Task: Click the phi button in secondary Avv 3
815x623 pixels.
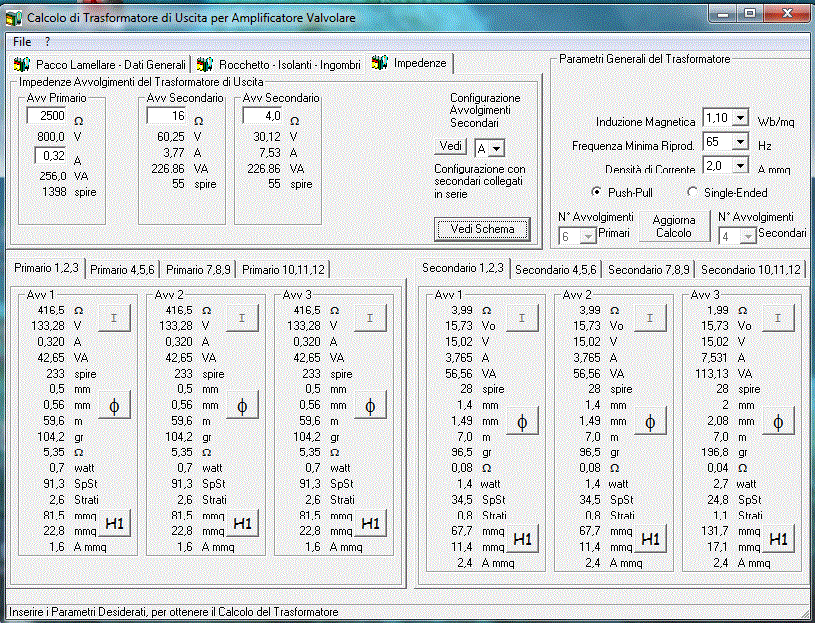Action: [x=778, y=421]
